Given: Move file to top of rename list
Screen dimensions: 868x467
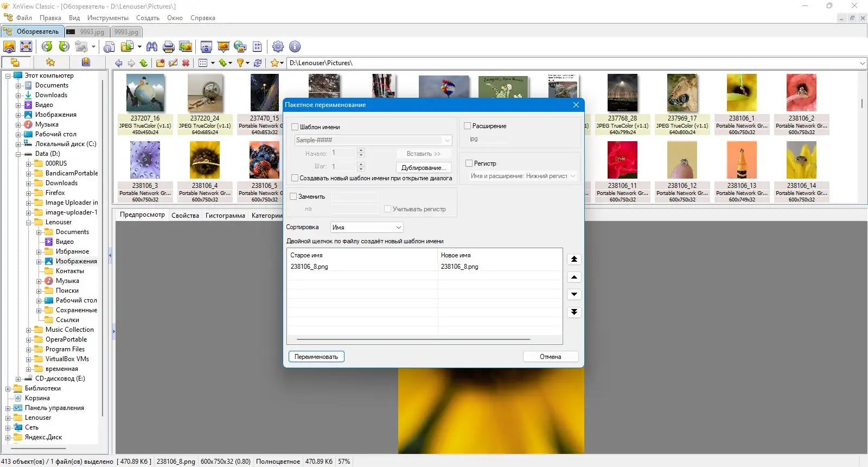Looking at the screenshot, I should [574, 260].
